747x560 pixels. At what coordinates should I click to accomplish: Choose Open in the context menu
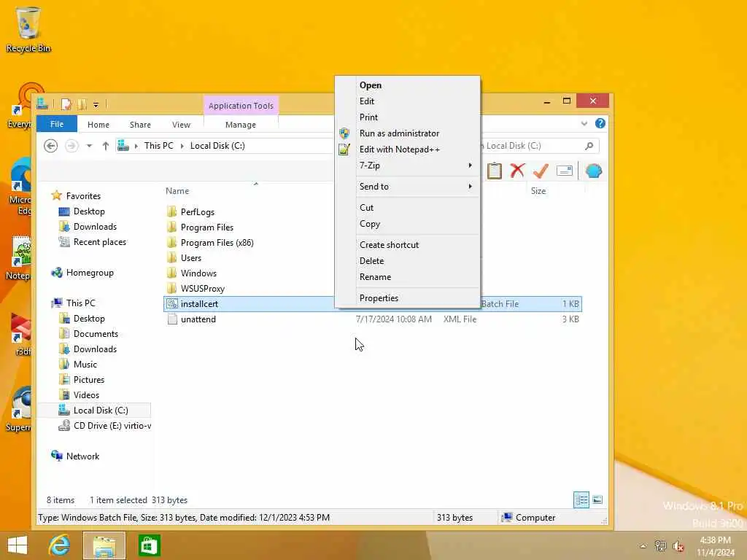click(407, 85)
